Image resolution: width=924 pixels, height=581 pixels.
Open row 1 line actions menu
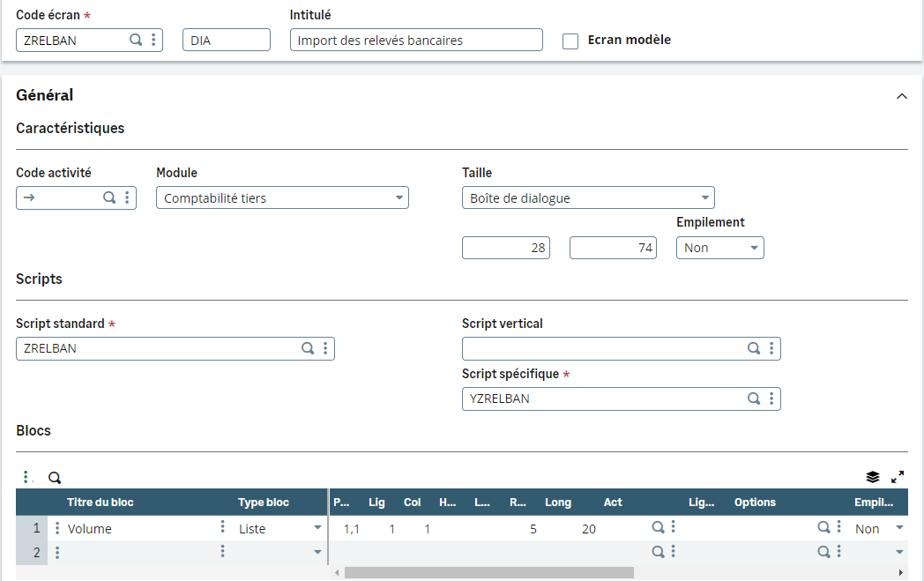[57, 528]
